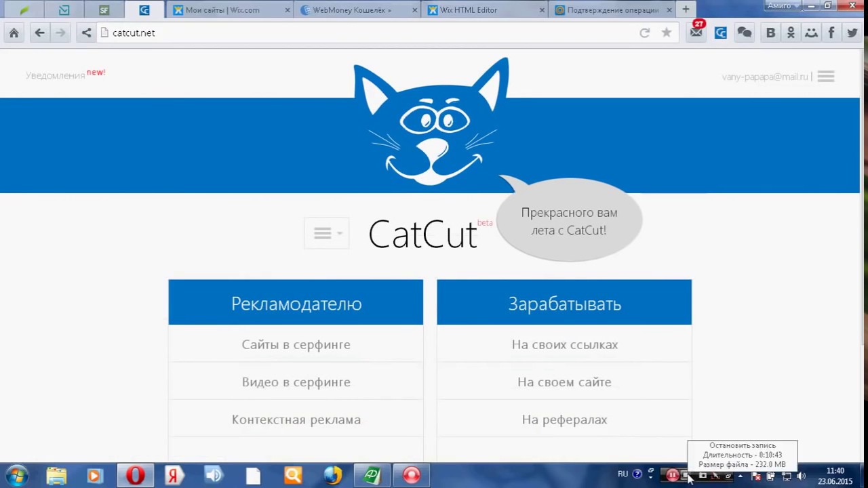Click the Прекрасного вам лета speech bubble
Image resolution: width=868 pixels, height=488 pixels.
pyautogui.click(x=569, y=221)
